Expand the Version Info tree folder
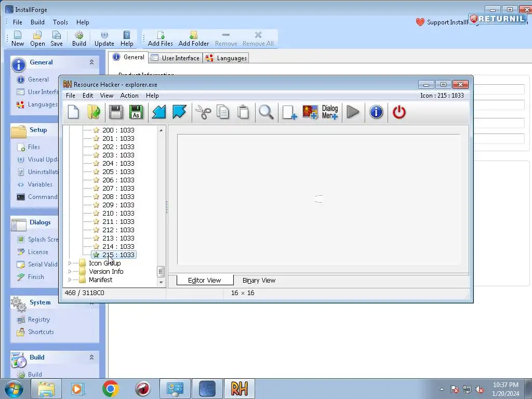This screenshot has width=532, height=399. tap(70, 271)
